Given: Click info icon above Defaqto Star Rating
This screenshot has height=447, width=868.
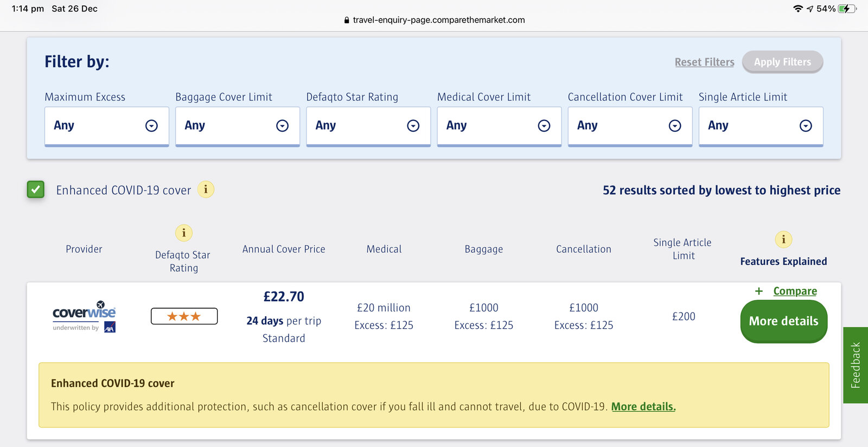Looking at the screenshot, I should click(184, 233).
